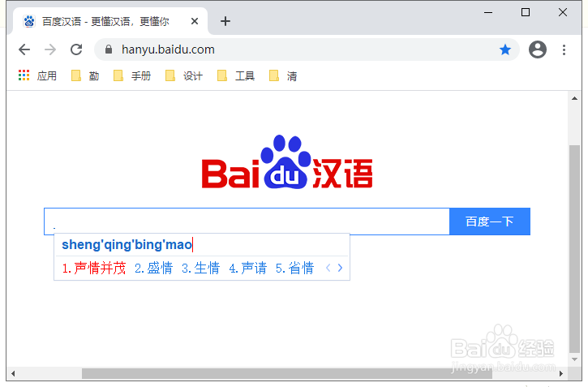Open a new tab with plus button
The image size is (588, 387).
click(225, 21)
